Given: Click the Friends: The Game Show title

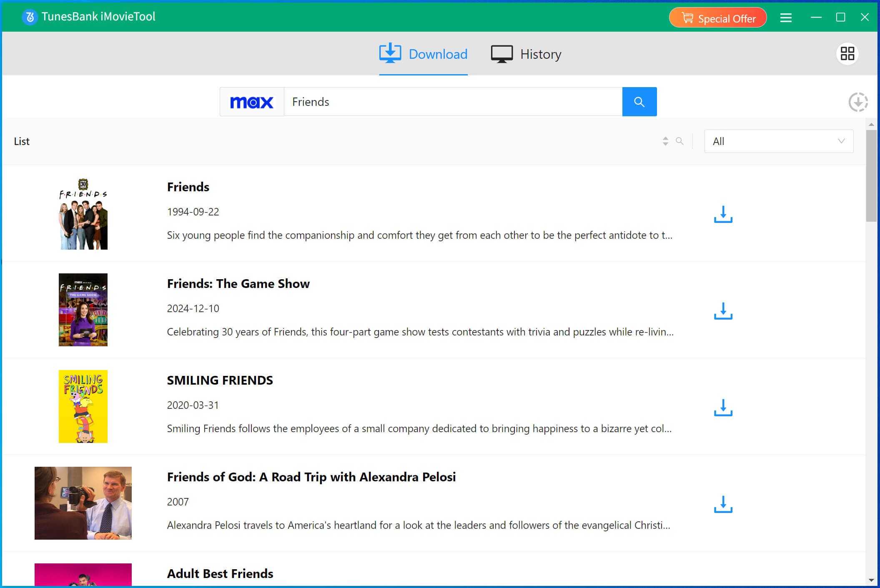Looking at the screenshot, I should coord(238,284).
